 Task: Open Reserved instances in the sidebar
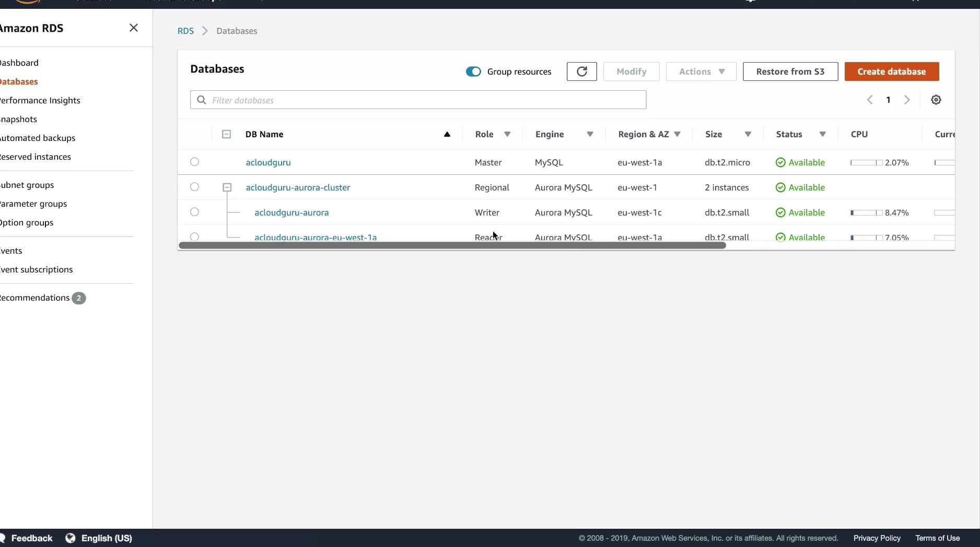36,157
